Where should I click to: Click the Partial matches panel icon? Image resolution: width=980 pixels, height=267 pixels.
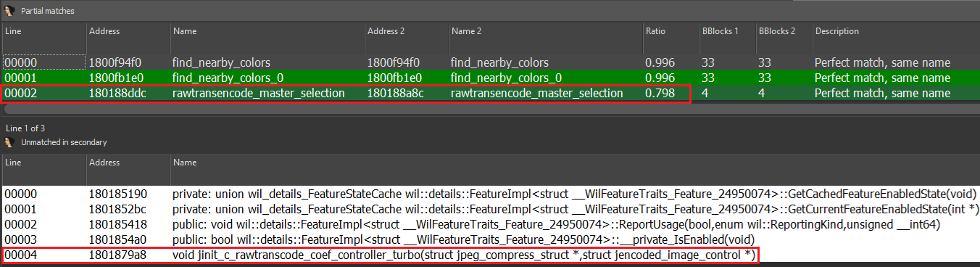[9, 11]
